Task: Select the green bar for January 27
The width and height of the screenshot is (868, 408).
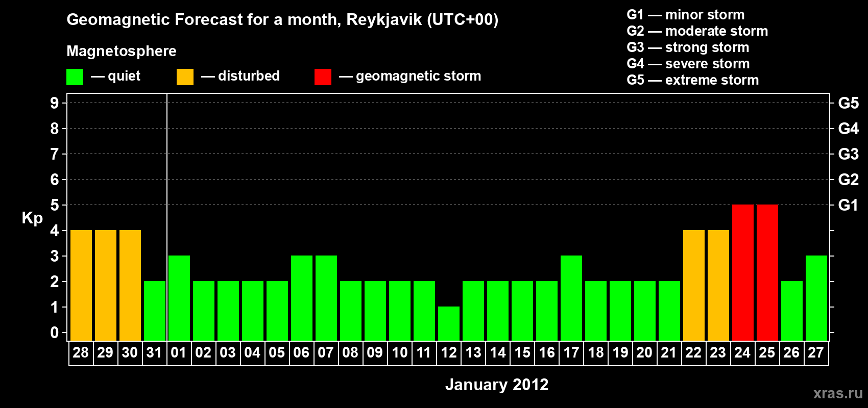Action: pyautogui.click(x=816, y=298)
